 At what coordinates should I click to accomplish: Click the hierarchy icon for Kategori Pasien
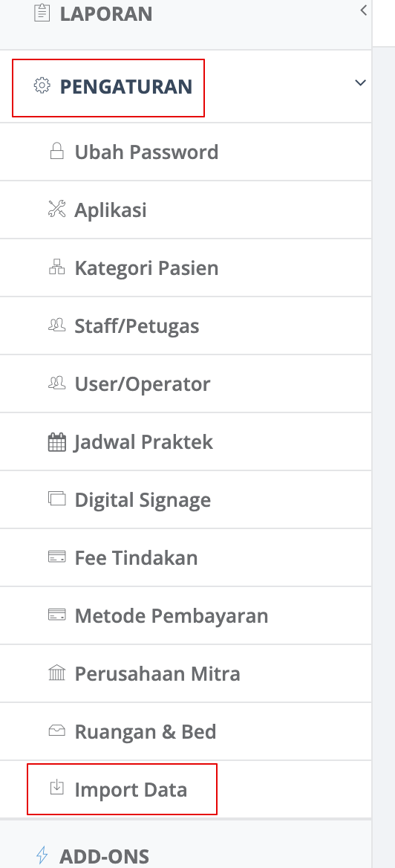pos(56,267)
